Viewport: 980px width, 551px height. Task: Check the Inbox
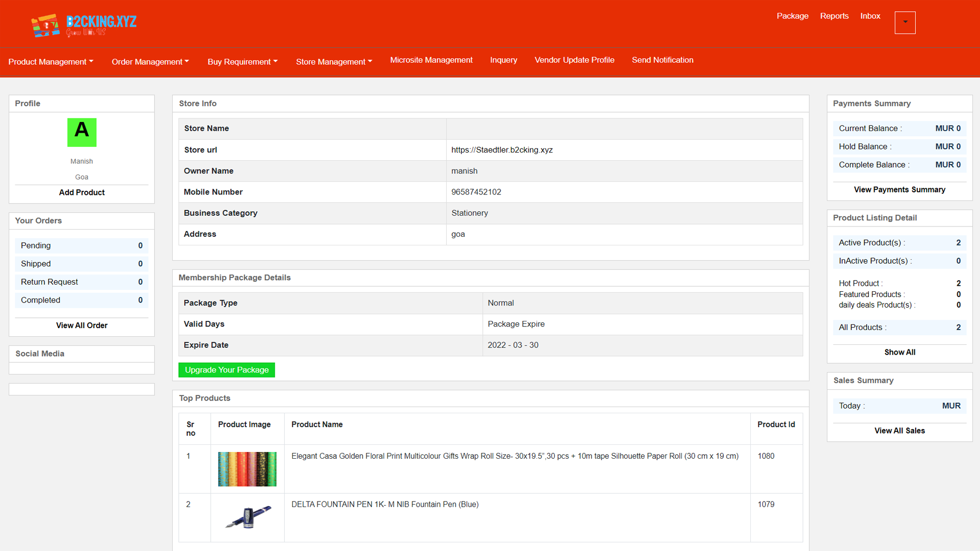tap(870, 16)
